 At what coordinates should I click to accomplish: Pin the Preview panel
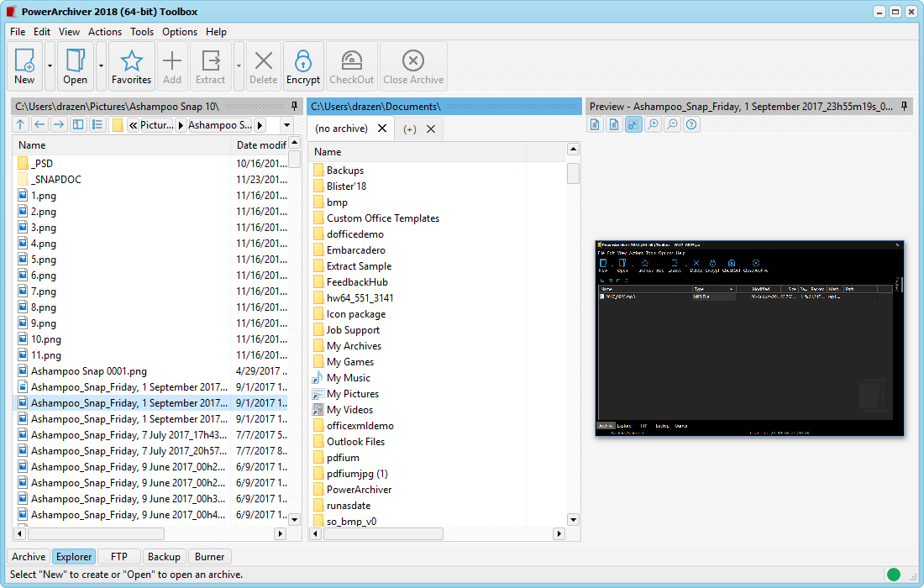click(x=905, y=107)
